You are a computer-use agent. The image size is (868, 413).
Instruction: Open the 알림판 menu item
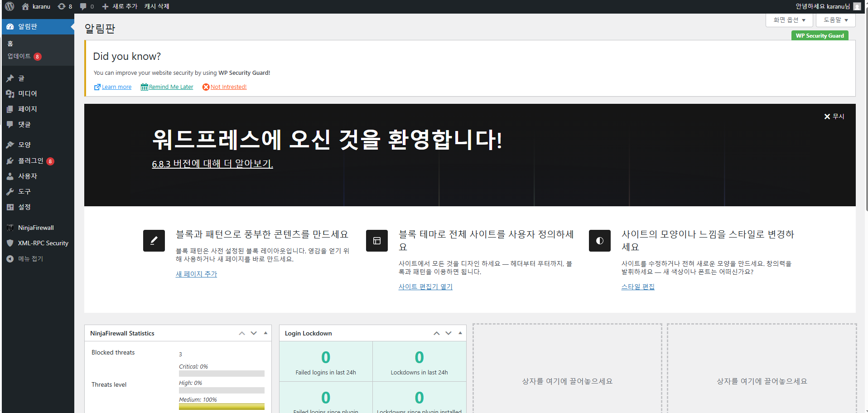[38, 27]
